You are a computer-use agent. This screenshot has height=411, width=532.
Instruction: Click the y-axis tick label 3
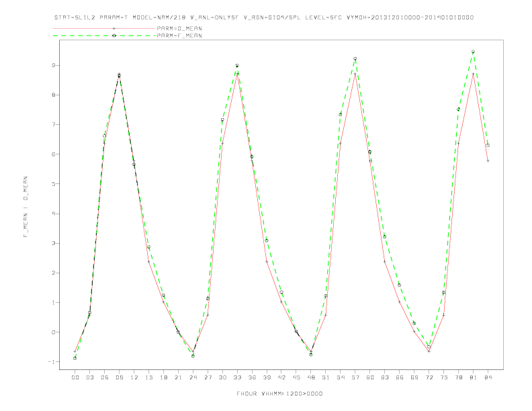click(x=53, y=243)
